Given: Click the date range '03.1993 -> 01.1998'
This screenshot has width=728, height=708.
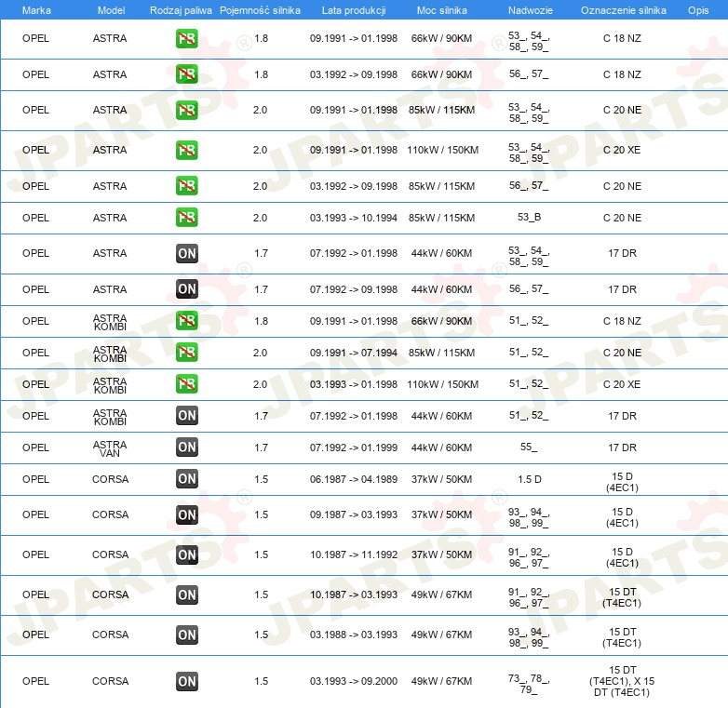Looking at the screenshot, I should pyautogui.click(x=354, y=384).
